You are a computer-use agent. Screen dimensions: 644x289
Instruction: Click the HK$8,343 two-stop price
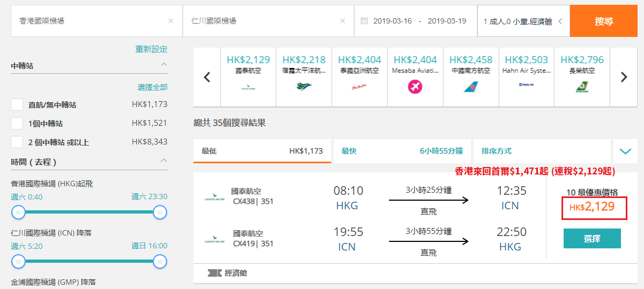pos(149,142)
